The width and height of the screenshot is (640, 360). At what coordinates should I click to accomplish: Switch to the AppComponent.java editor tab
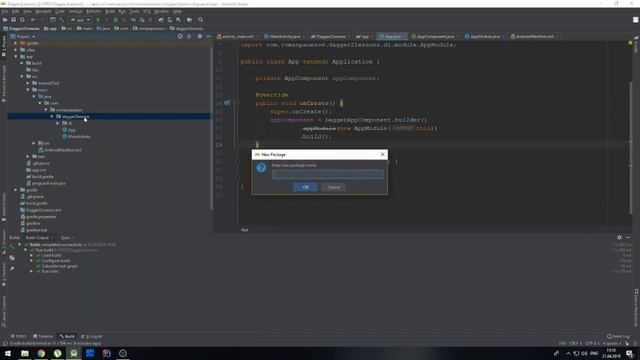435,36
